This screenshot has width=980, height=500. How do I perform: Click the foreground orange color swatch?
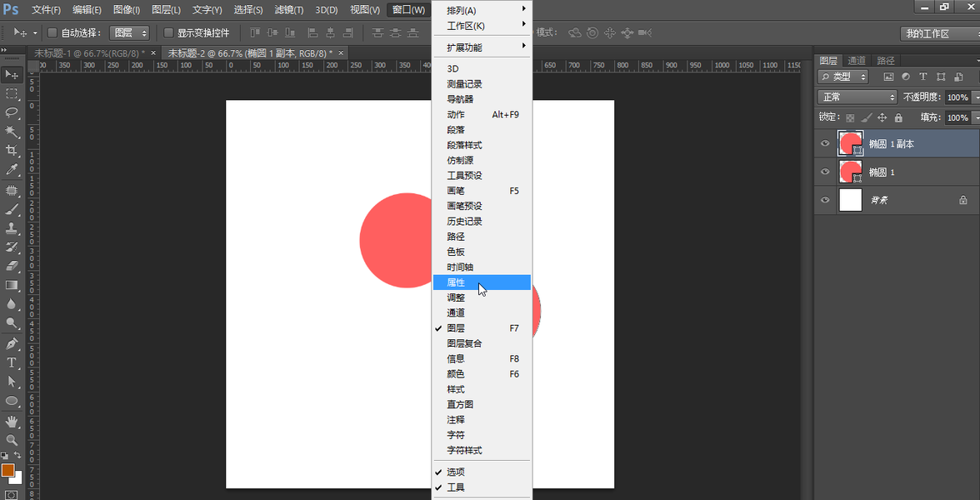coord(7,470)
